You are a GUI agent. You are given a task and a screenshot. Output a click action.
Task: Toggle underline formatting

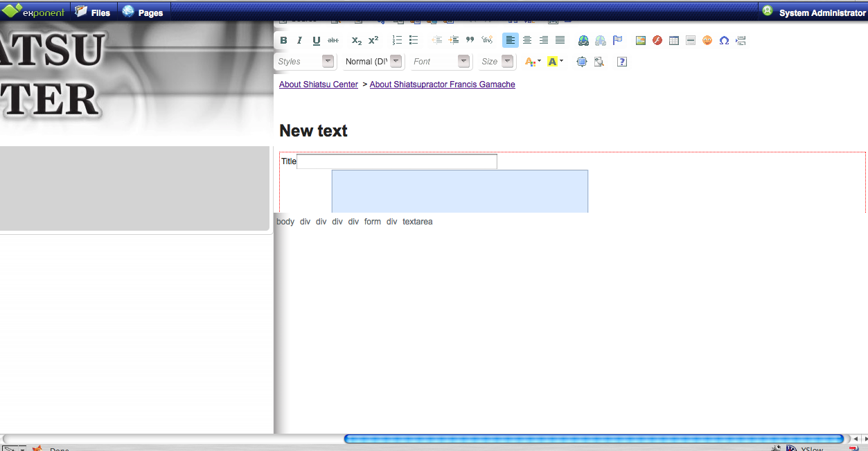[x=317, y=40]
